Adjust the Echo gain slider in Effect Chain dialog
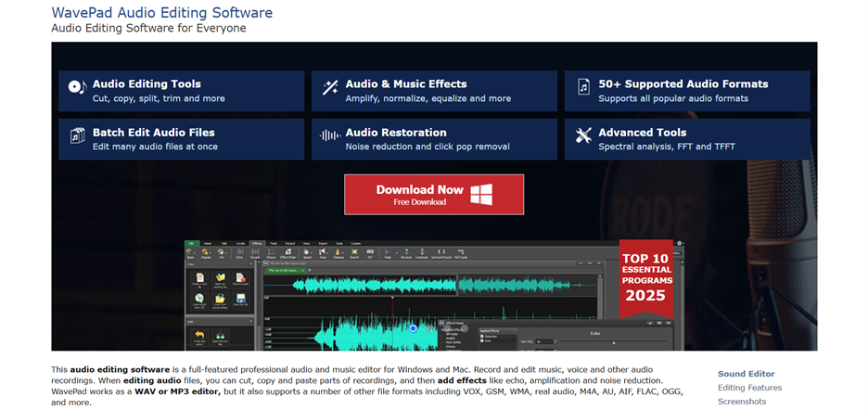 (613, 342)
